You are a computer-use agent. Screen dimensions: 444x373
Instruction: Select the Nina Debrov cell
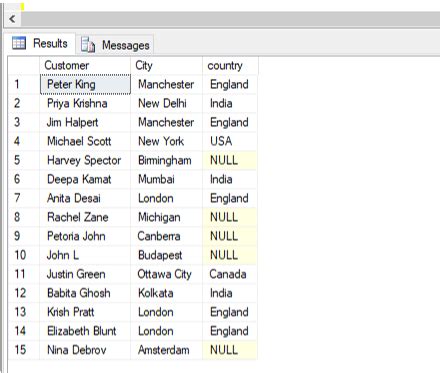click(x=85, y=350)
